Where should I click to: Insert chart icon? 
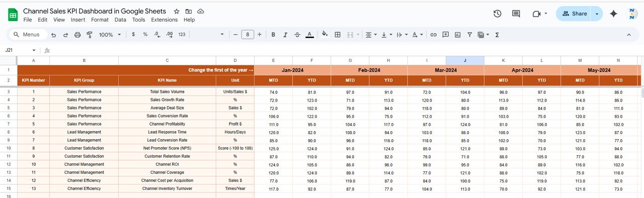pos(457,35)
